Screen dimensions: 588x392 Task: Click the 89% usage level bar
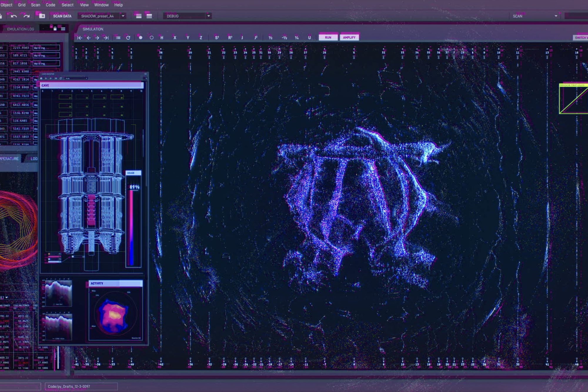(131, 228)
